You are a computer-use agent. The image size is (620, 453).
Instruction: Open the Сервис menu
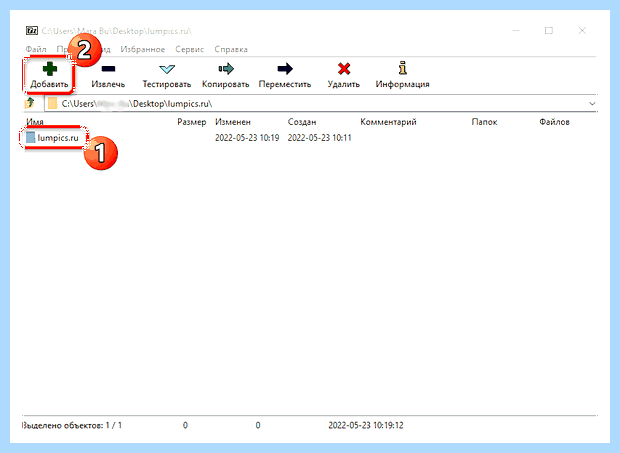pyautogui.click(x=189, y=49)
